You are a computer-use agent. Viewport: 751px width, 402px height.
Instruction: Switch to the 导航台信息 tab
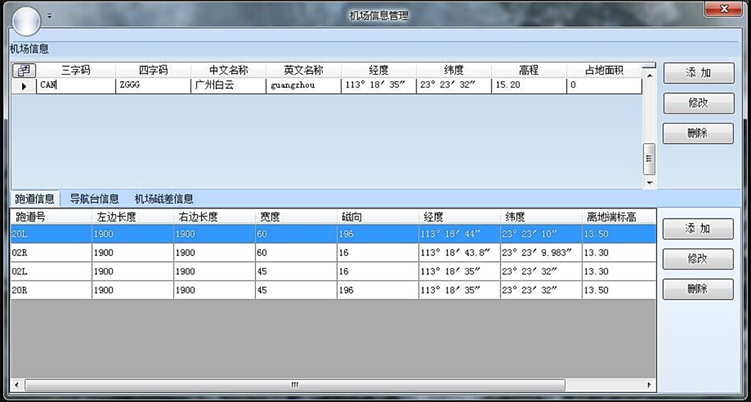(94, 199)
